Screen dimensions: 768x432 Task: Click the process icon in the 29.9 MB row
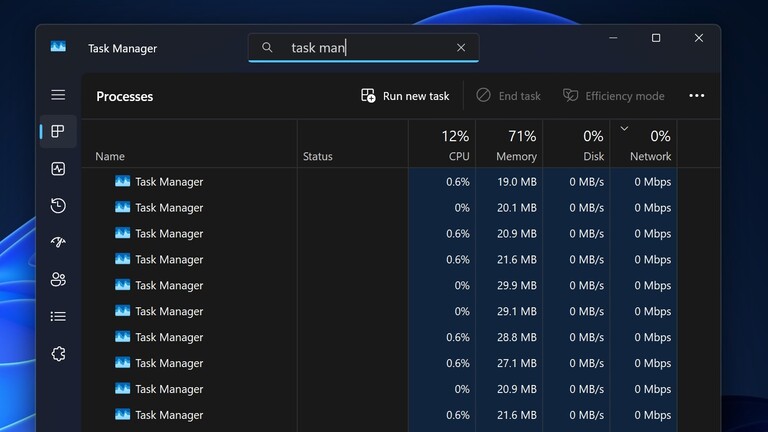pos(122,285)
